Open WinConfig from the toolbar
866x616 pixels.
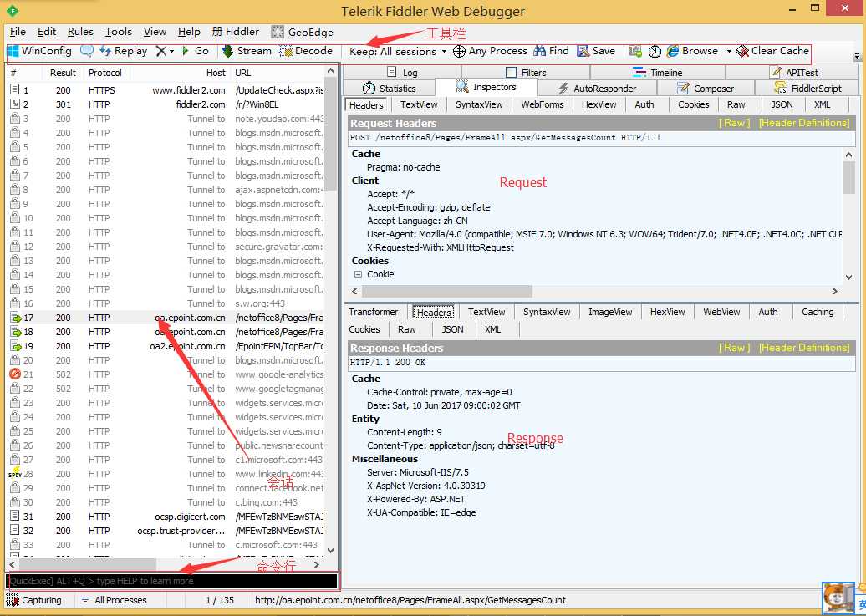coord(40,51)
